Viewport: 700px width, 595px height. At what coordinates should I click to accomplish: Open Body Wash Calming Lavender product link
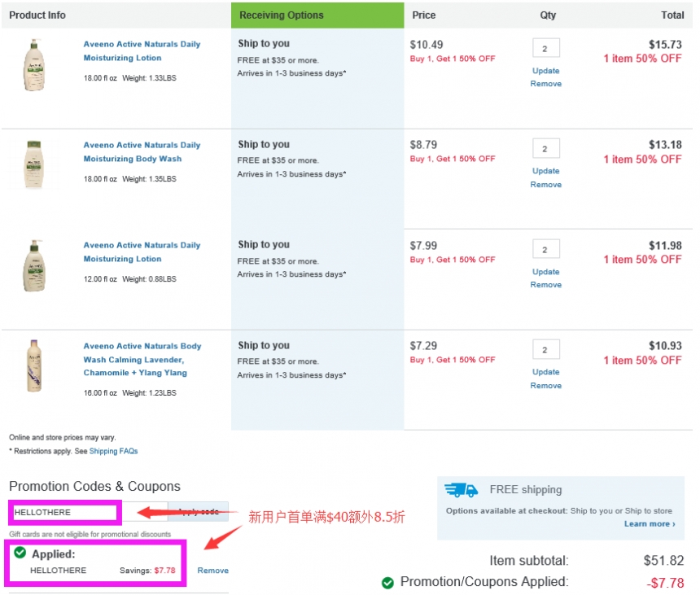(142, 359)
